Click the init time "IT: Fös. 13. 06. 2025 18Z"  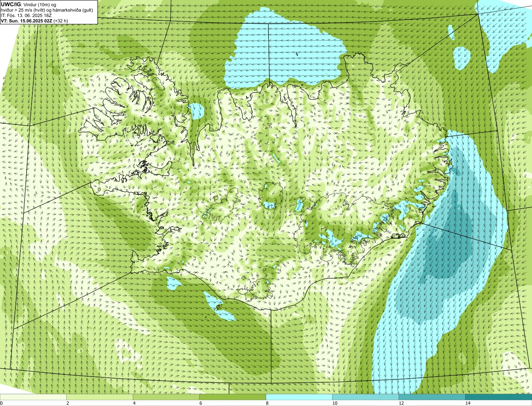coord(26,15)
